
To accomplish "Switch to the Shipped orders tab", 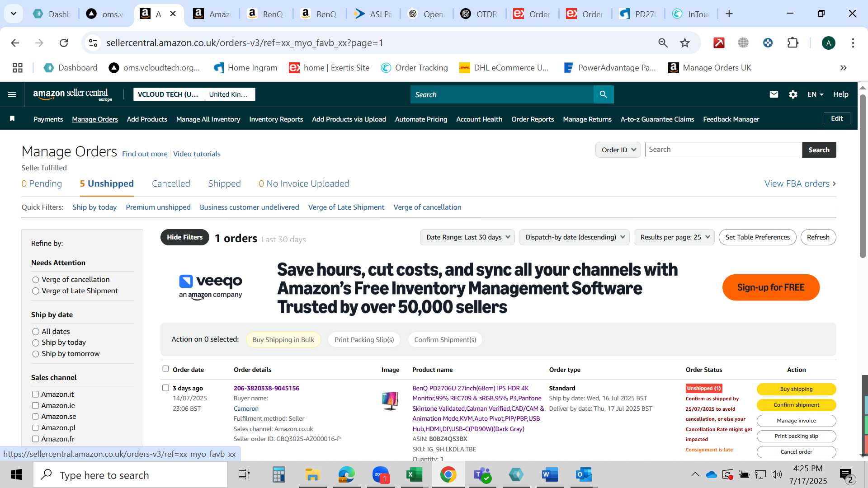I will point(224,183).
